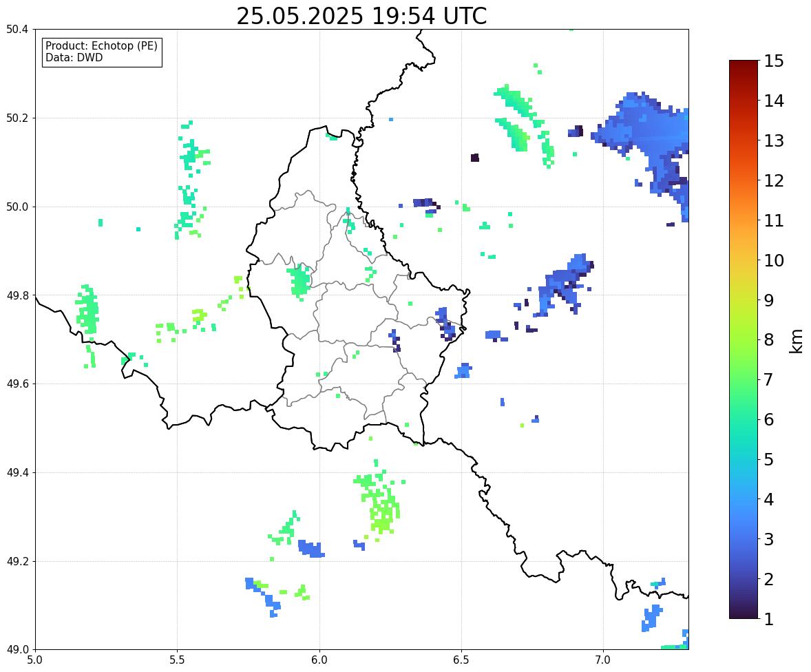Click the colorbar tick label 8
The width and height of the screenshot is (811, 672).
769,340
